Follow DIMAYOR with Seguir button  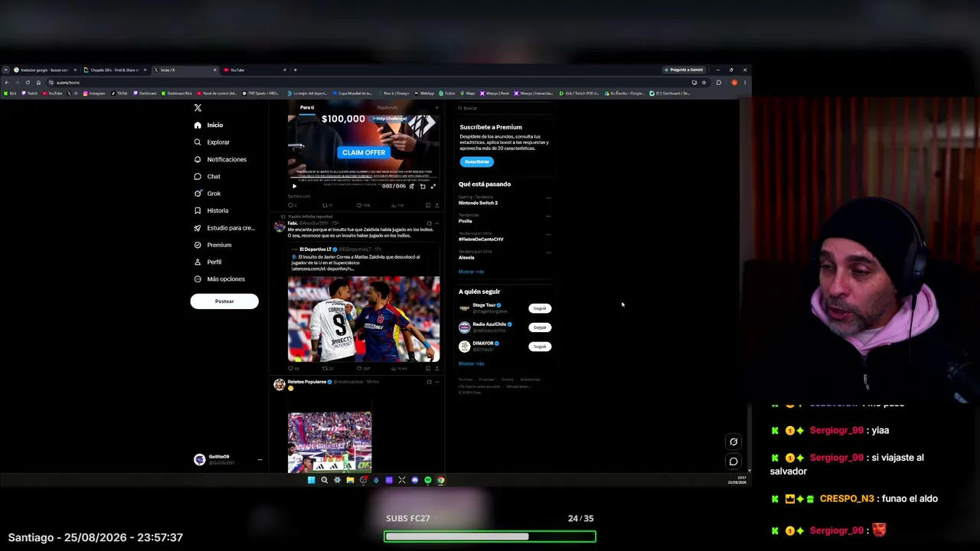[540, 347]
